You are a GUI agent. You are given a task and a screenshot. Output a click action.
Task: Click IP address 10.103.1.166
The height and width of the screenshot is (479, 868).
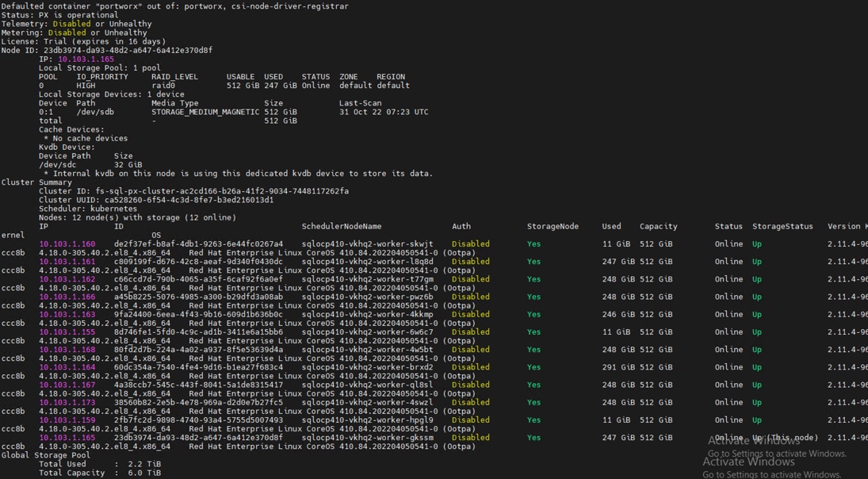(67, 297)
